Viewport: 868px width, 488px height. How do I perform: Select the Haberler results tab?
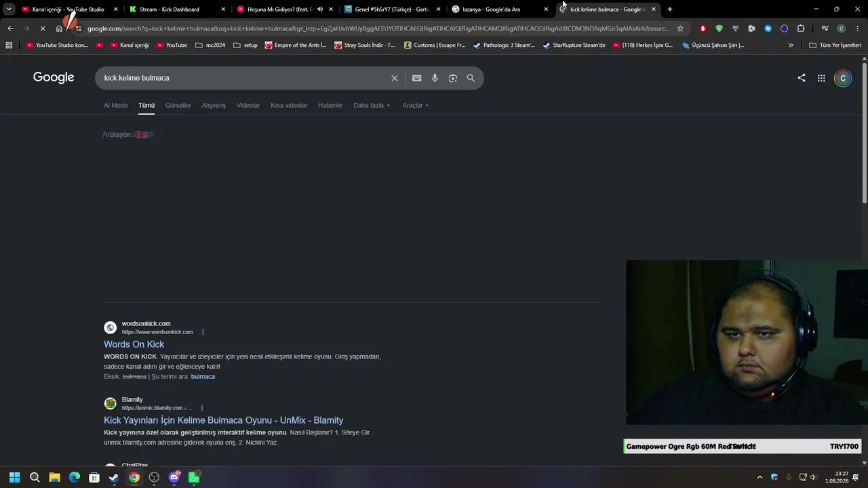point(330,106)
